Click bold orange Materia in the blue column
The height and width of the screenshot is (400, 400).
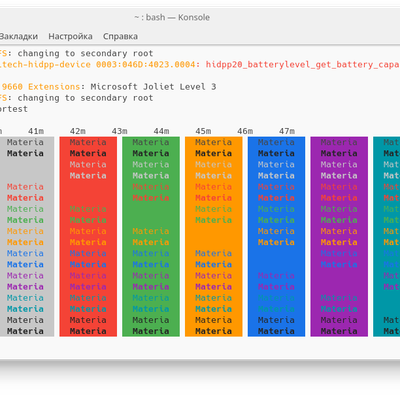(276, 242)
